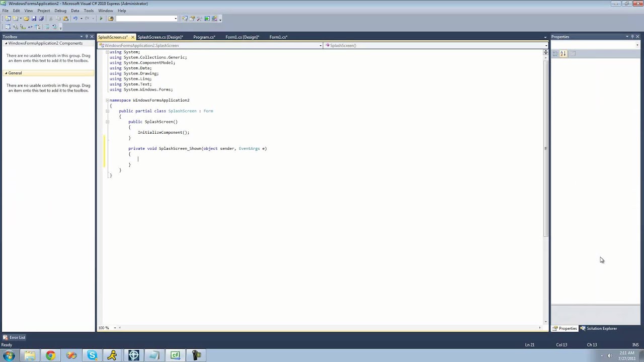Open the Tools menu
Screen dimensions: 644x362
click(x=89, y=11)
